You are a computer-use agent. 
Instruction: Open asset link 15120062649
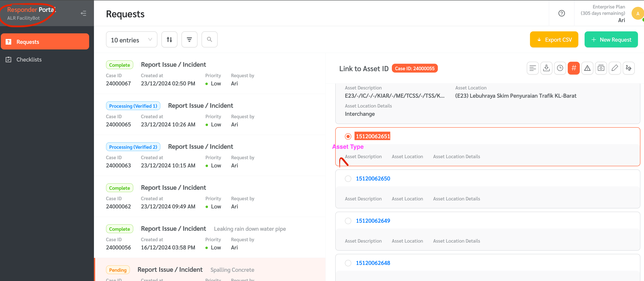(373, 221)
